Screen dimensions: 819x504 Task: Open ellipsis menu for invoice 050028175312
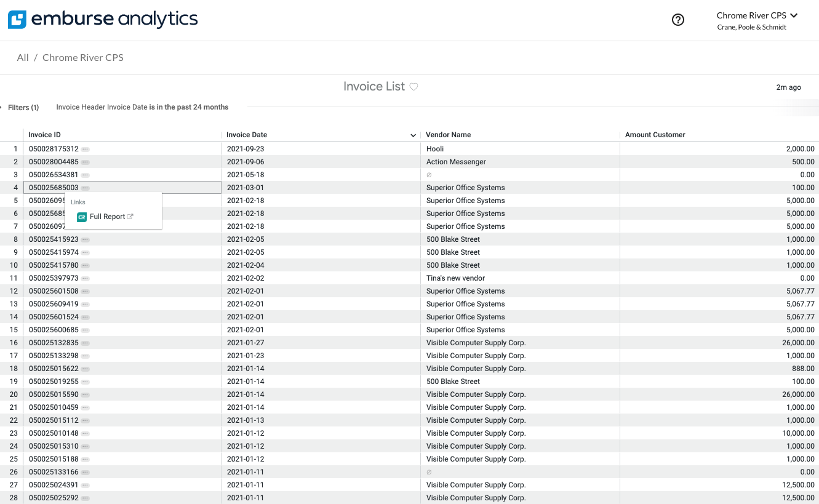86,149
